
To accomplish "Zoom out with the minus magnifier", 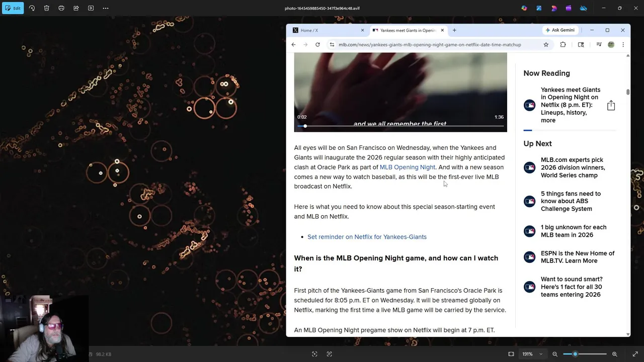I will pos(555,354).
